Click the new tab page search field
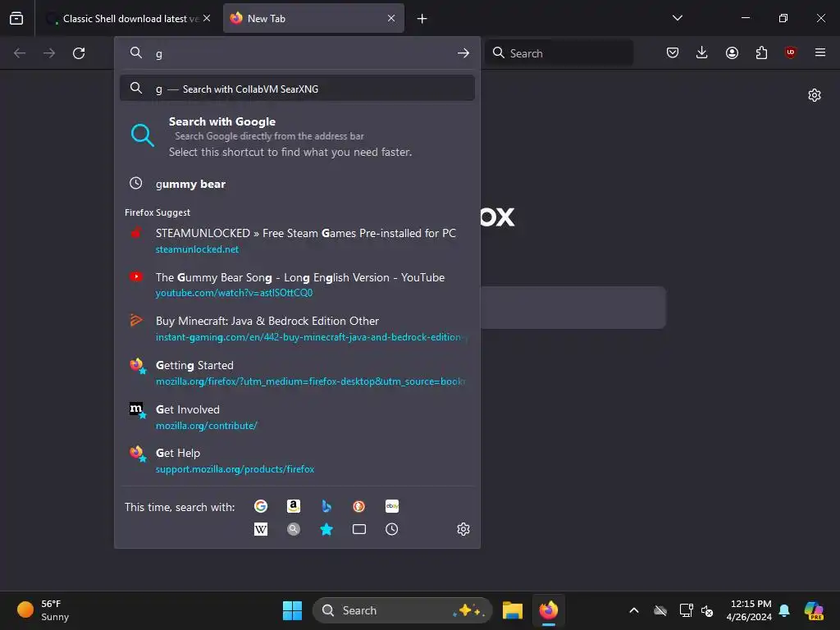 point(573,308)
